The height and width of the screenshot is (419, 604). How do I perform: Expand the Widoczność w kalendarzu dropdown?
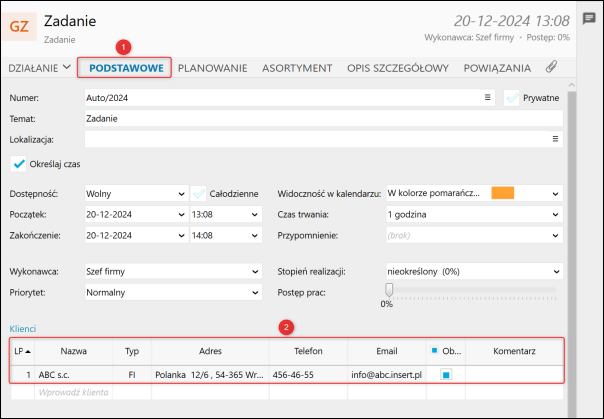click(555, 194)
